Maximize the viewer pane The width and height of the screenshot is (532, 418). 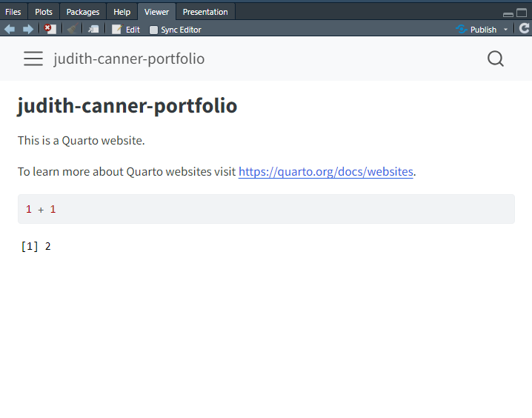tap(522, 13)
